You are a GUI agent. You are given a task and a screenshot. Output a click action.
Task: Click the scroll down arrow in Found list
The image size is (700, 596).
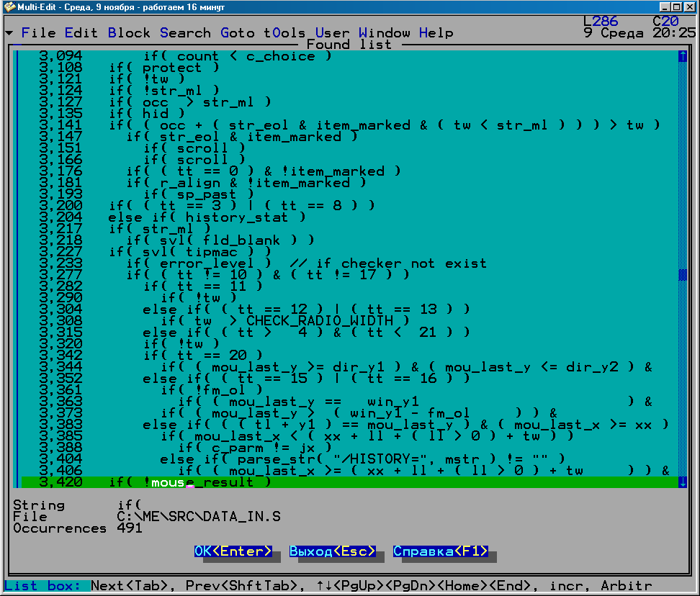682,482
